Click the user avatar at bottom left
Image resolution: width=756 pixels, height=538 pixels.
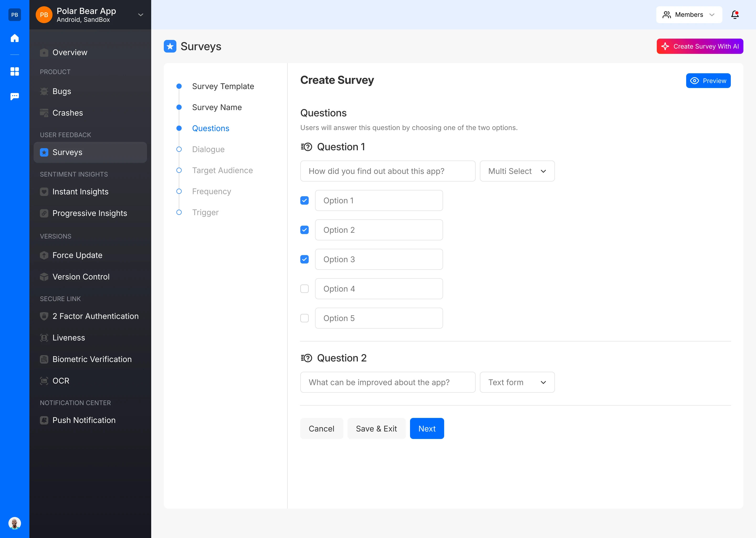pyautogui.click(x=14, y=523)
